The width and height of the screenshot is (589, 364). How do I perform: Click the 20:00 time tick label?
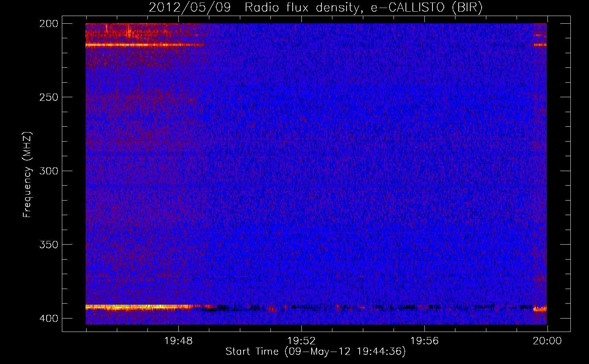[547, 341]
